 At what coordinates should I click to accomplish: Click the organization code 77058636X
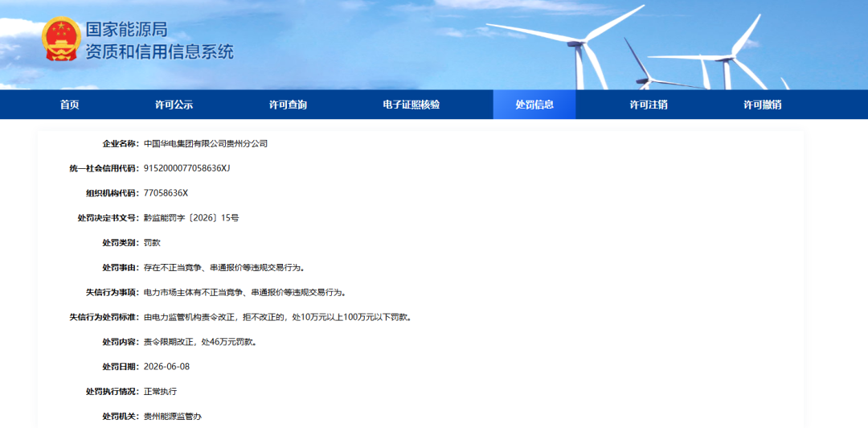(166, 193)
